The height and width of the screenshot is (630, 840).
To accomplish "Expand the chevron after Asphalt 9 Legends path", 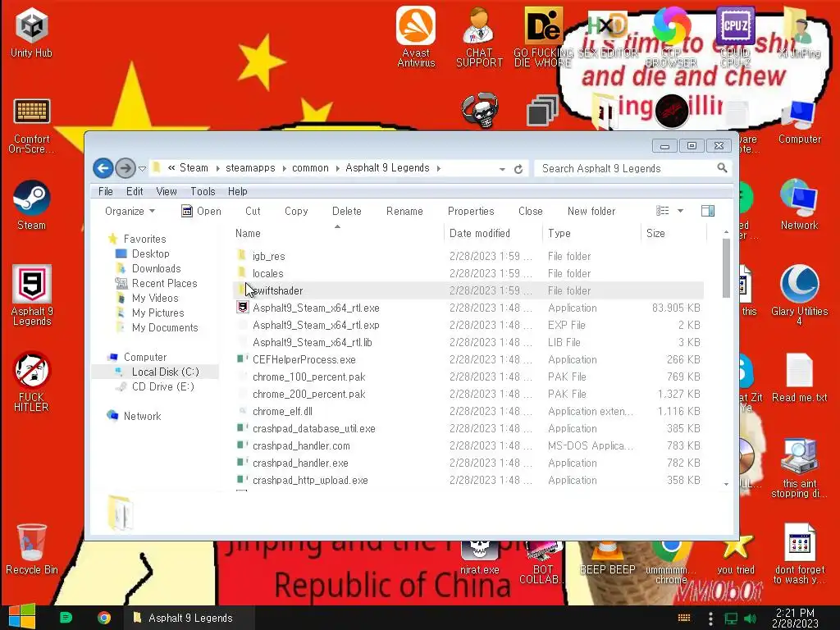I will click(439, 168).
